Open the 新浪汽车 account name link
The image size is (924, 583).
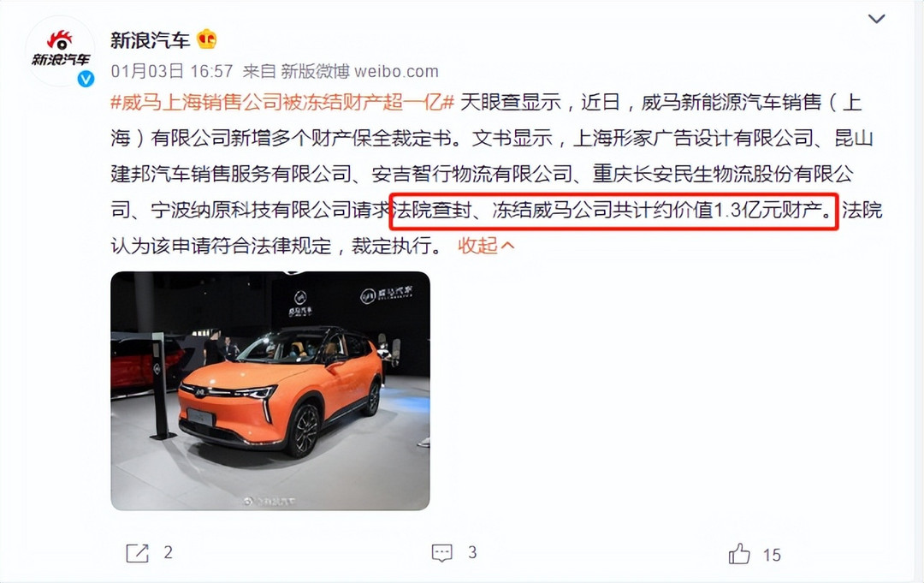pyautogui.click(x=151, y=39)
